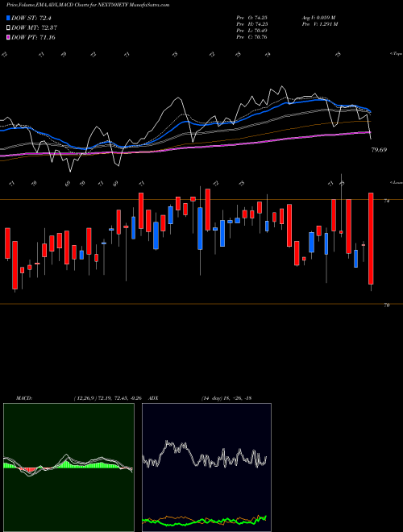Click the blue DOW ST legend swatch
Image resolution: width=403 pixels, height=532 pixels.
(8, 18)
